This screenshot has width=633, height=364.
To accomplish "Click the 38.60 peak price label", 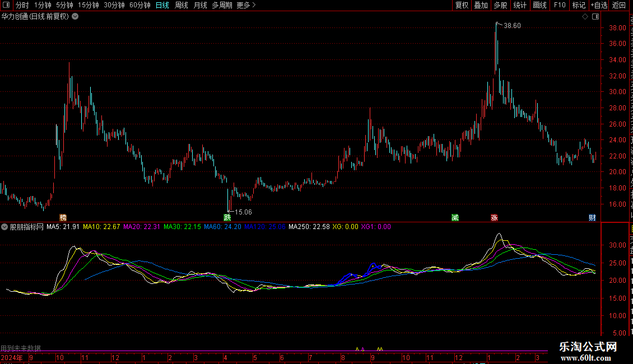I will click(512, 26).
